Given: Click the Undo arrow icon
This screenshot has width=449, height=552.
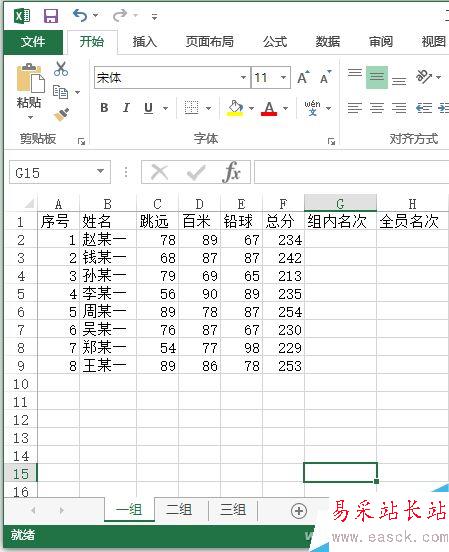Looking at the screenshot, I should click(80, 15).
